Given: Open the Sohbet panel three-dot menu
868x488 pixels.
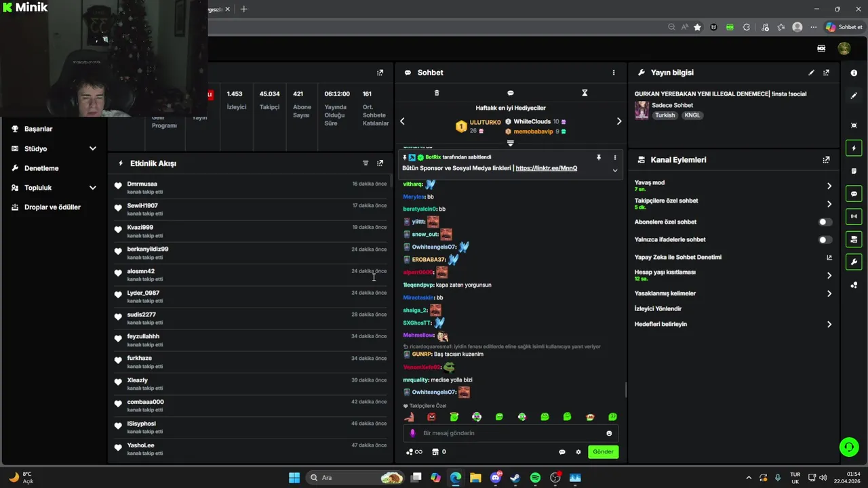Looking at the screenshot, I should pos(614,73).
